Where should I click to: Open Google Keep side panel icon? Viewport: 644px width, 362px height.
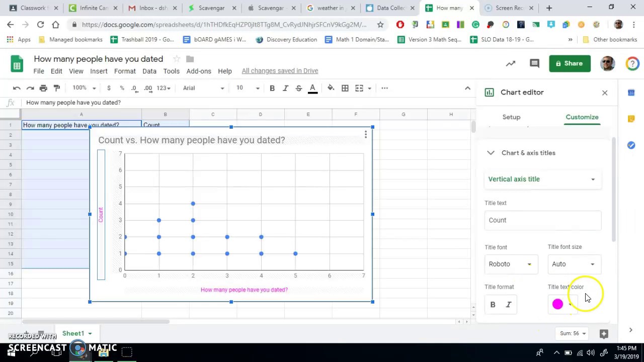point(631,119)
